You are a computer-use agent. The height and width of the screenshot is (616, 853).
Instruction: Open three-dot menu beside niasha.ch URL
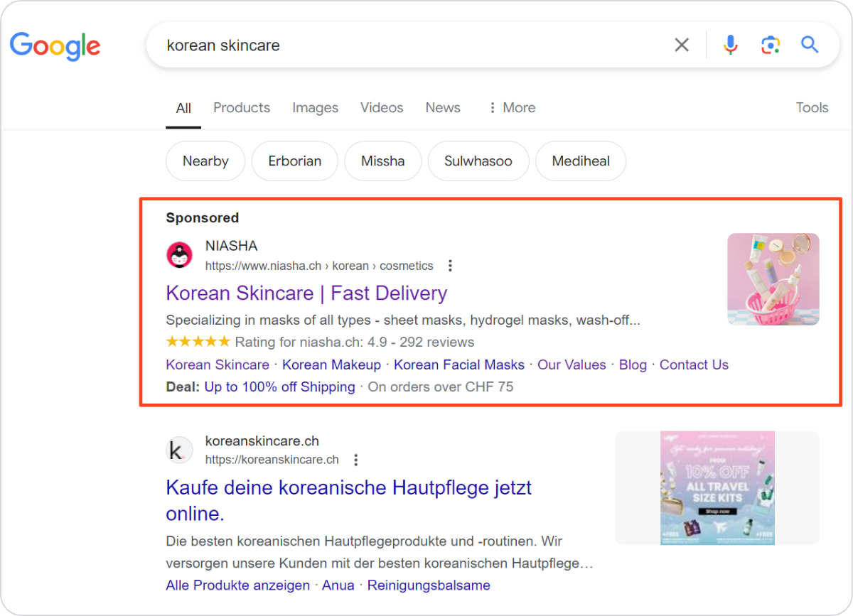pyautogui.click(x=450, y=266)
